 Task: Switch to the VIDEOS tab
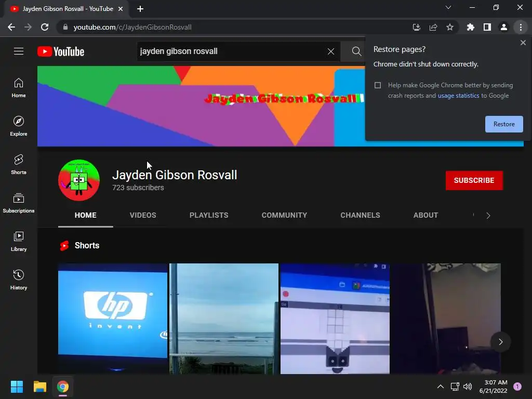pyautogui.click(x=143, y=215)
